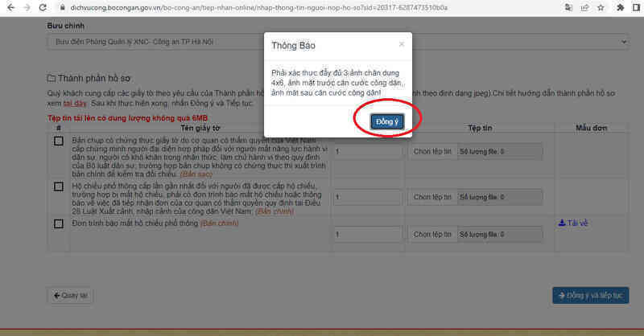Click the (Bản sao) label text
The image size is (644, 336).
(196, 174)
